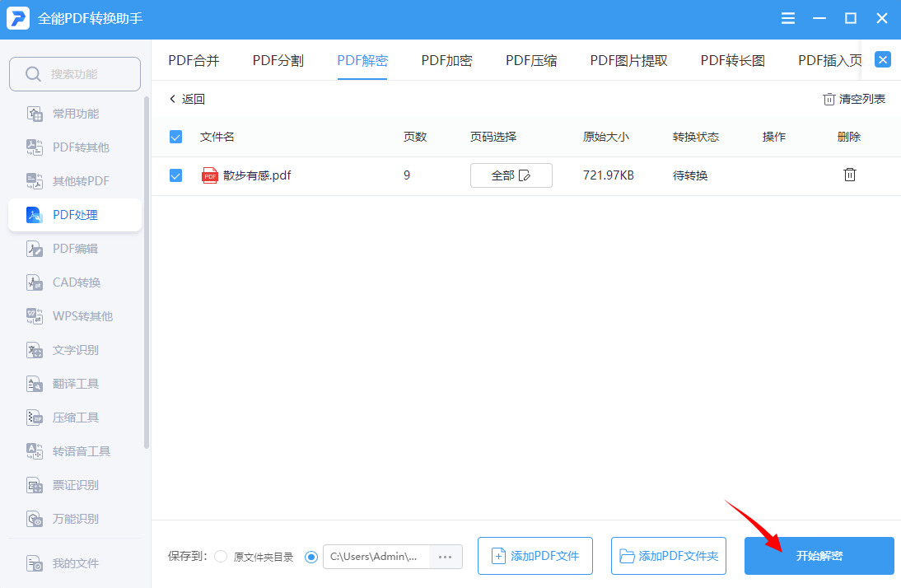Click the 页码选择 column header
901x588 pixels.
click(x=493, y=137)
